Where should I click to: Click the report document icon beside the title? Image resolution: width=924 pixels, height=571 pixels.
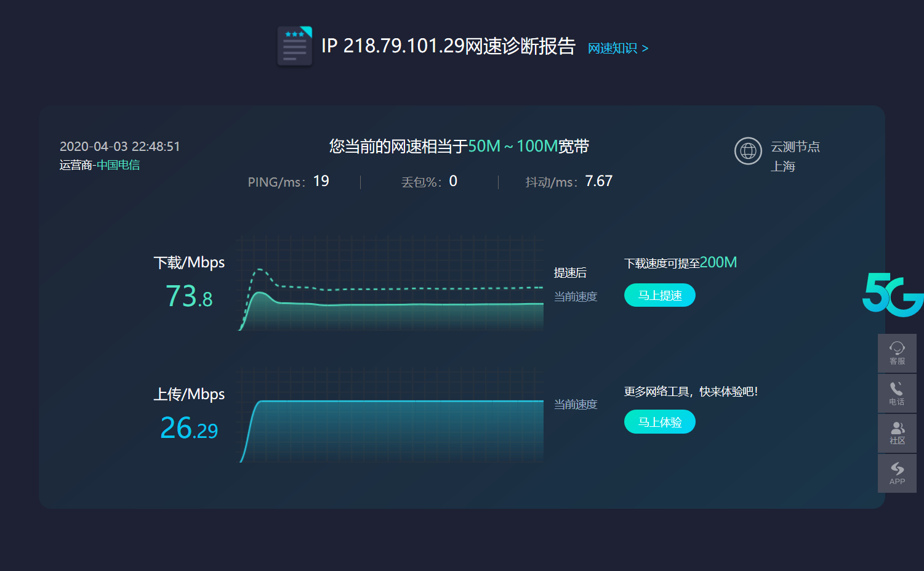click(x=294, y=46)
